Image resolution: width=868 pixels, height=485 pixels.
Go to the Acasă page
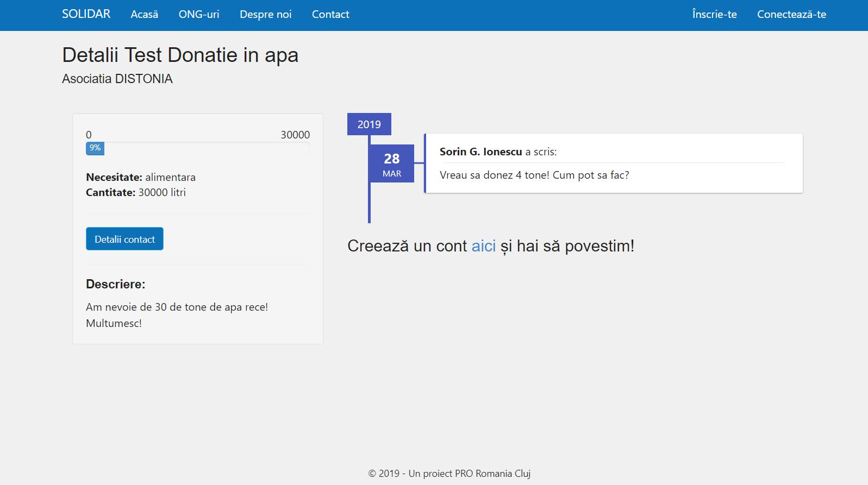pyautogui.click(x=144, y=15)
